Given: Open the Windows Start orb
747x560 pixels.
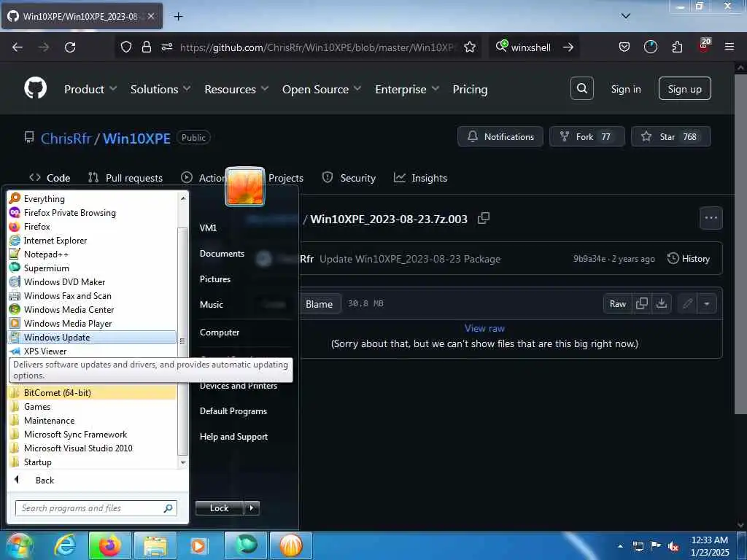Looking at the screenshot, I should (x=18, y=545).
